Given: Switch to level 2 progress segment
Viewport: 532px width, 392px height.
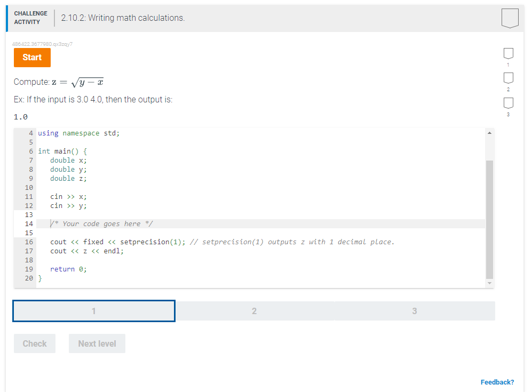Looking at the screenshot, I should 254,311.
